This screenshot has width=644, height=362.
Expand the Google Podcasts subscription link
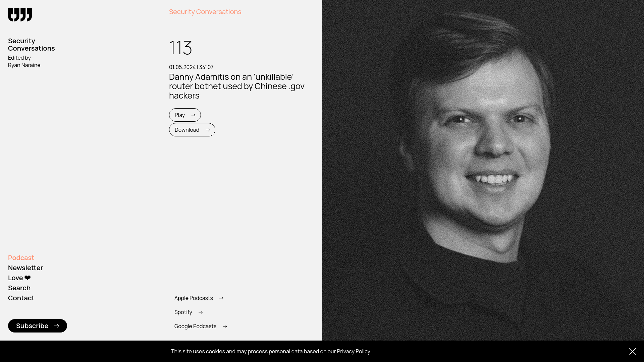click(x=200, y=326)
